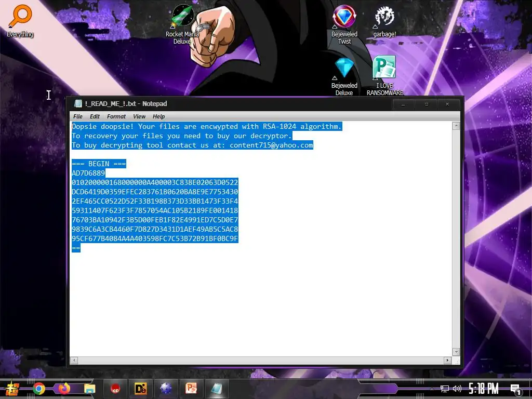Click horizontal scrollbar left arrow
The width and height of the screenshot is (532, 399).
(74, 361)
